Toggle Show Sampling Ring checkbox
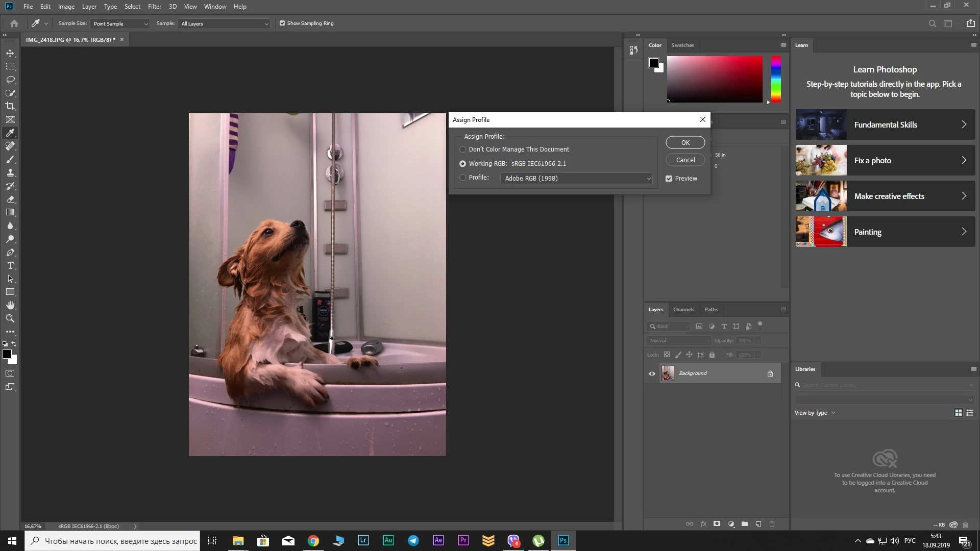The width and height of the screenshot is (980, 551). tap(282, 23)
